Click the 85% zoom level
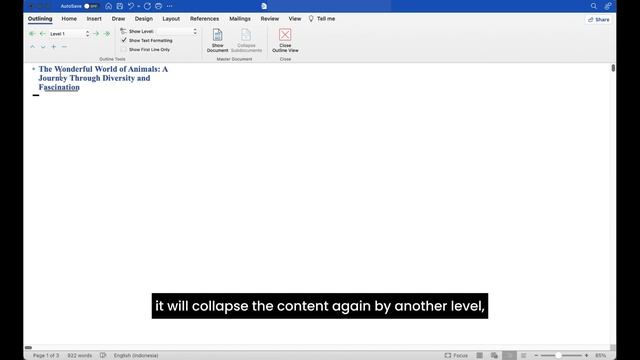 tap(600, 356)
